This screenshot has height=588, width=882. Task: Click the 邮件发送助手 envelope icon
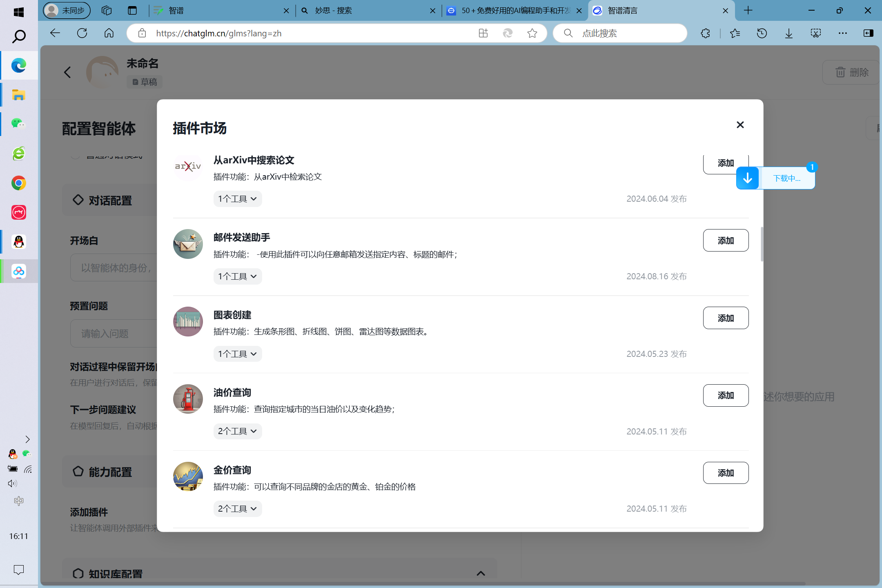point(188,244)
